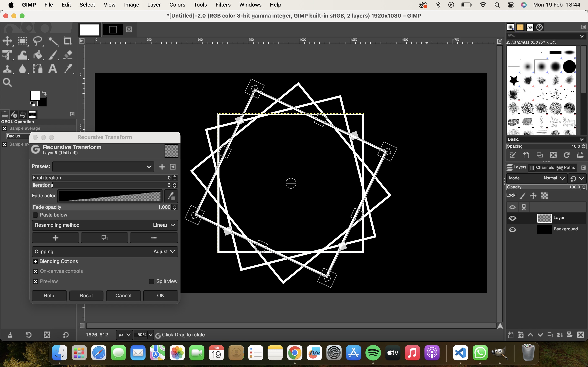Select the Move tool in toolbox
This screenshot has width=588, height=367.
pos(7,41)
